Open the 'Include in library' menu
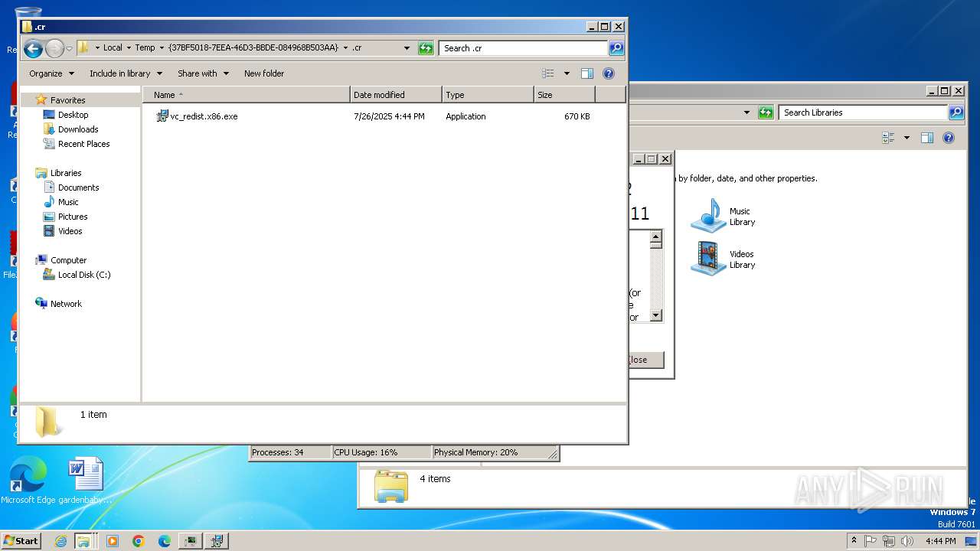The height and width of the screenshot is (551, 980). tap(126, 73)
